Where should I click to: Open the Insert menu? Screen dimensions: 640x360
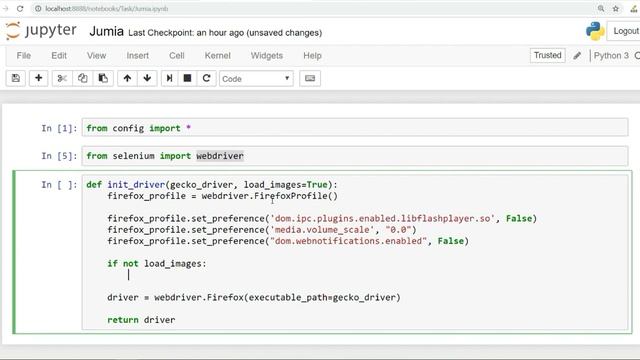[x=138, y=56]
